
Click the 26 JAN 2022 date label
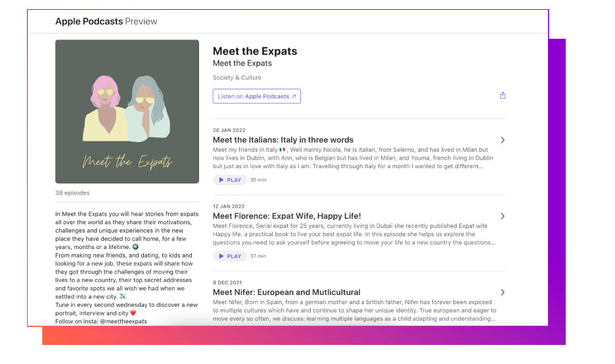coord(229,130)
